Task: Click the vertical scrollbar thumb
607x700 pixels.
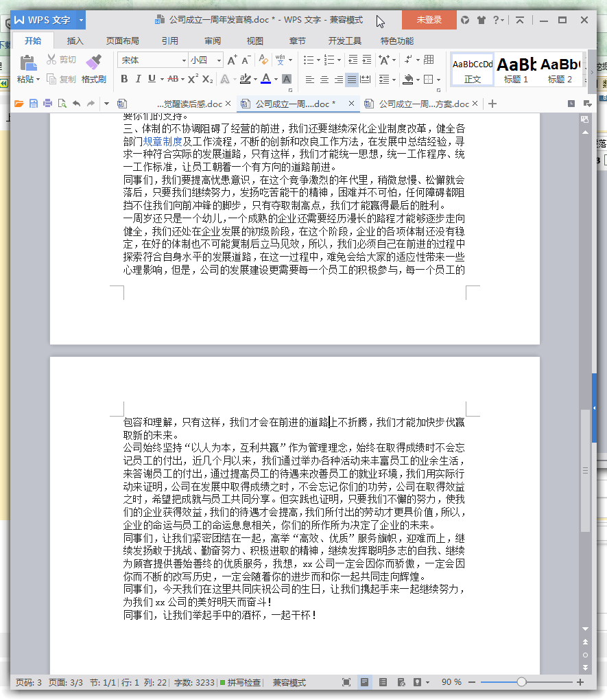Action: (585, 471)
